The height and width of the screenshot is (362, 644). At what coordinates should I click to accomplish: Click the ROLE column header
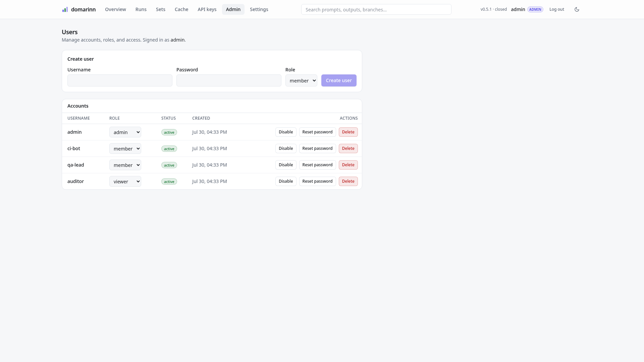[x=114, y=118]
